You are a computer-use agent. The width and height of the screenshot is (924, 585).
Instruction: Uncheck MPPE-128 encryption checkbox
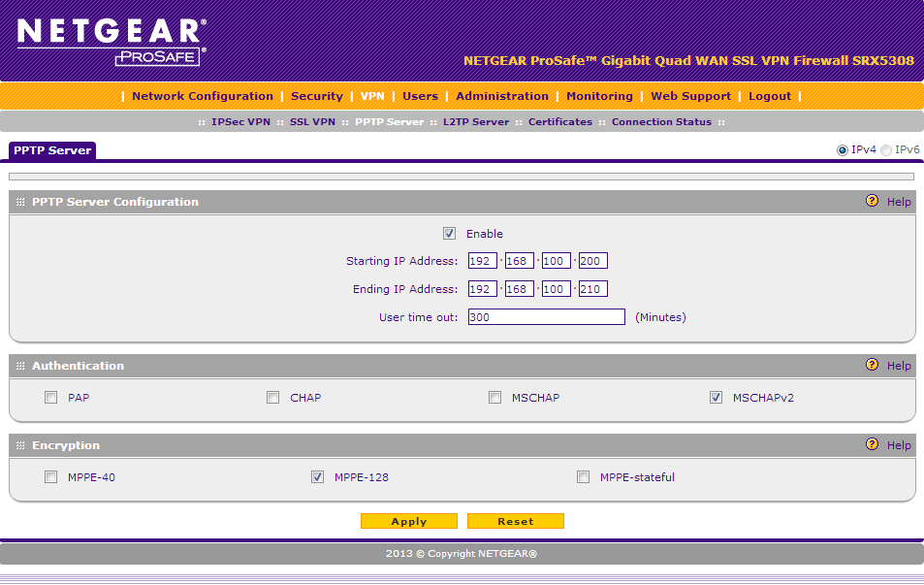point(318,477)
